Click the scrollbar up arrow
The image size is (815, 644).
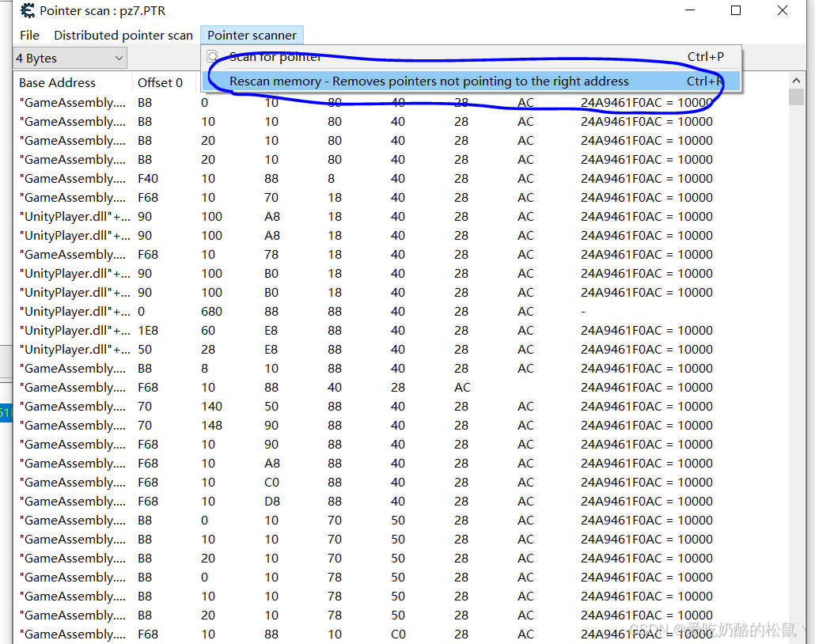coord(796,80)
